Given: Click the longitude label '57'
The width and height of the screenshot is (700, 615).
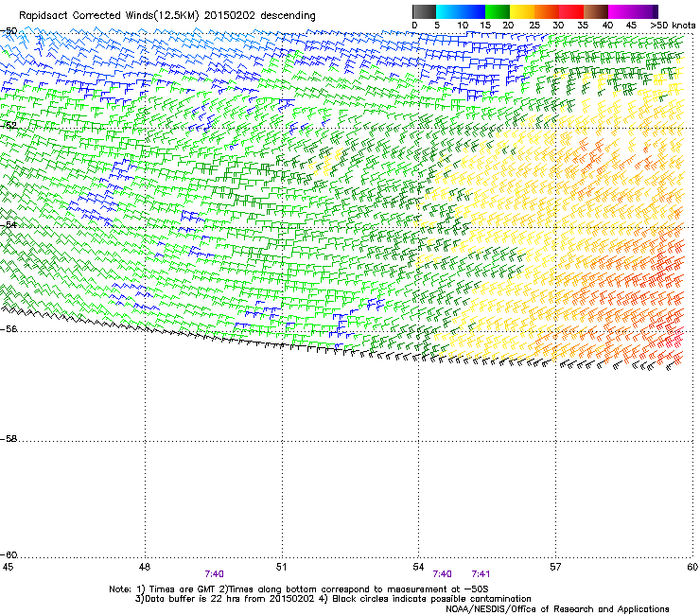Looking at the screenshot, I should [555, 567].
